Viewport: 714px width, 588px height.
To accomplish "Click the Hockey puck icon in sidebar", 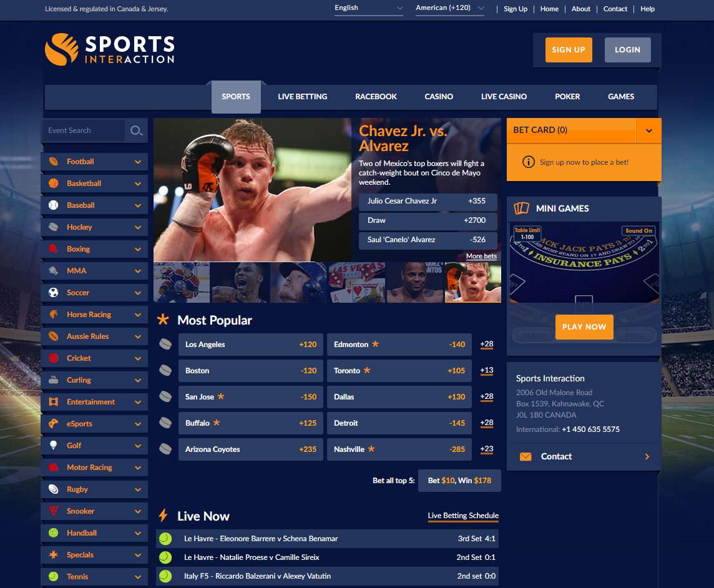I will click(53, 227).
